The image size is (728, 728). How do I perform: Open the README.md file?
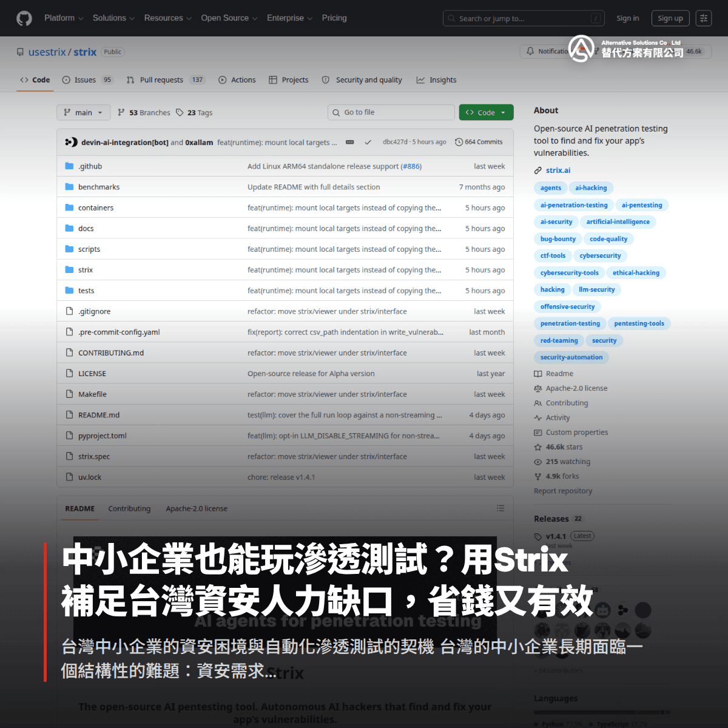(x=99, y=415)
